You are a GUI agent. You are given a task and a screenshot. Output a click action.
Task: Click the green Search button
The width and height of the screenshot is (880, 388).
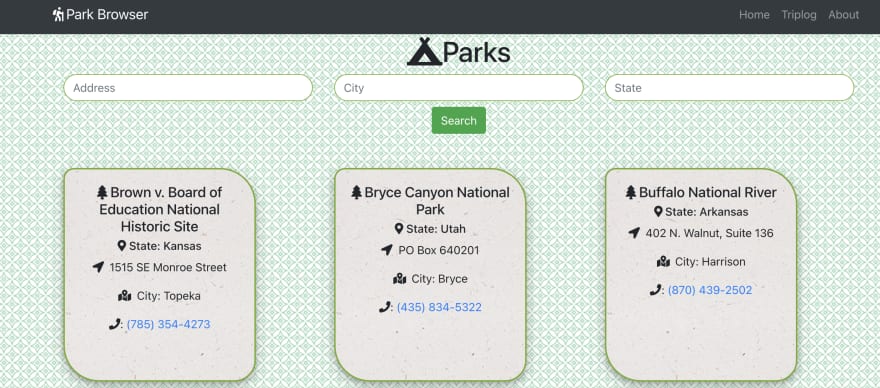[459, 121]
